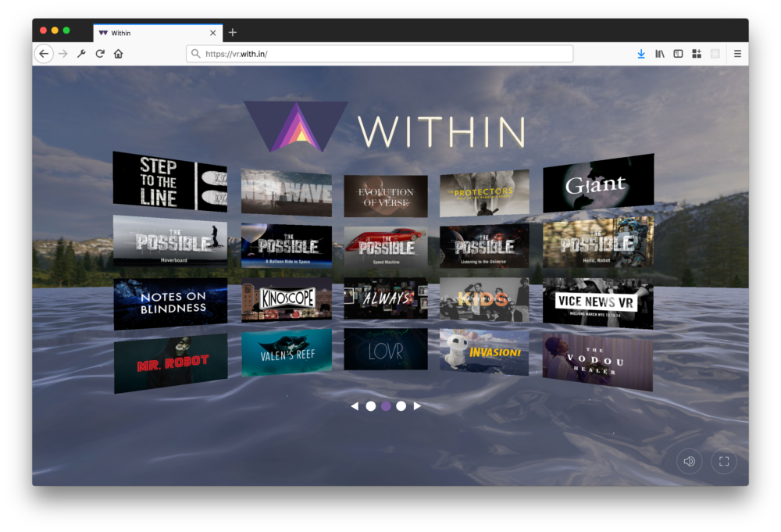Open the Kids video
Viewport: 781px width, 532px height.
[484, 299]
